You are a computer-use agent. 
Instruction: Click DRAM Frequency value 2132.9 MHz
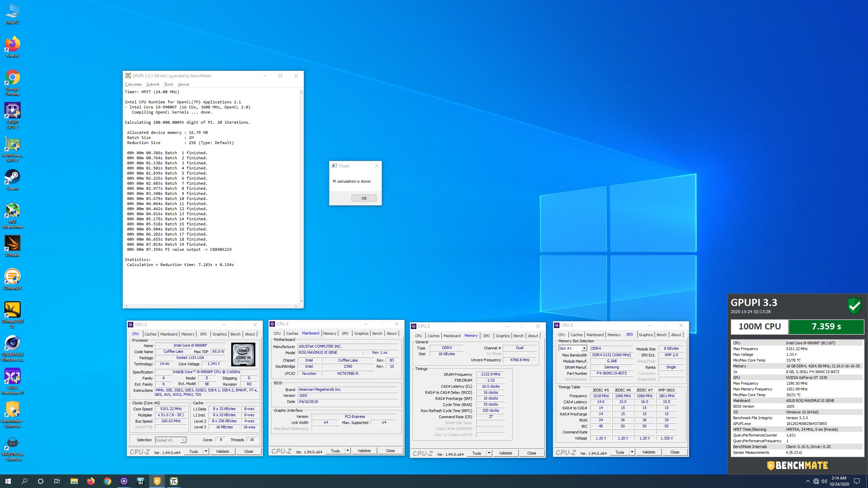[490, 374]
